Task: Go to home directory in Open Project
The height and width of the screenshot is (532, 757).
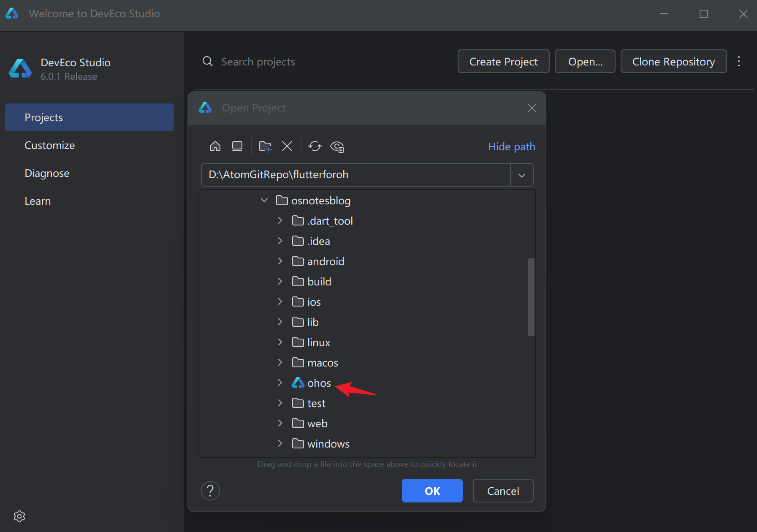Action: click(215, 147)
